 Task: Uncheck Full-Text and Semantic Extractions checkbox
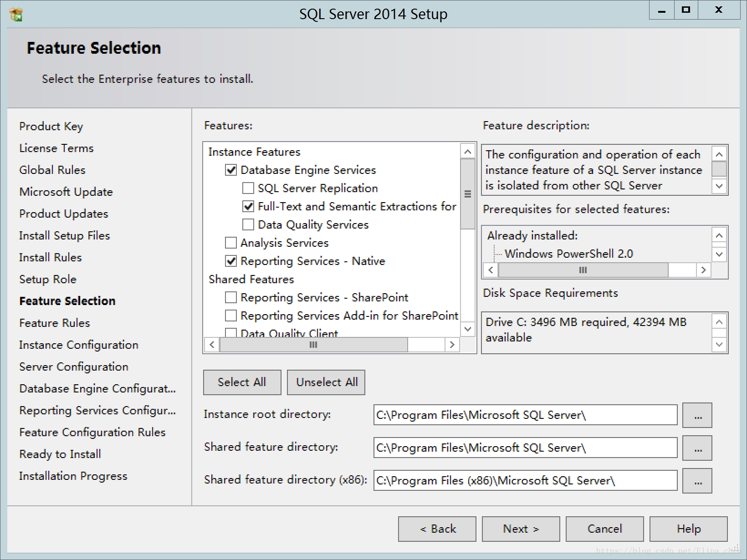tap(248, 207)
